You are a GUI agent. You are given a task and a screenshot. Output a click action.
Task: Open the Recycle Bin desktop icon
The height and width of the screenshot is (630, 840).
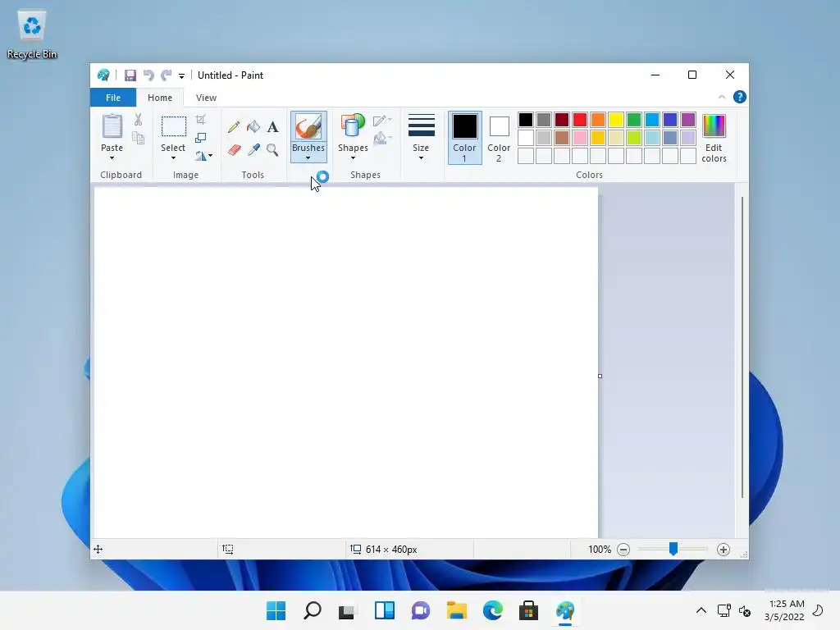click(x=32, y=34)
